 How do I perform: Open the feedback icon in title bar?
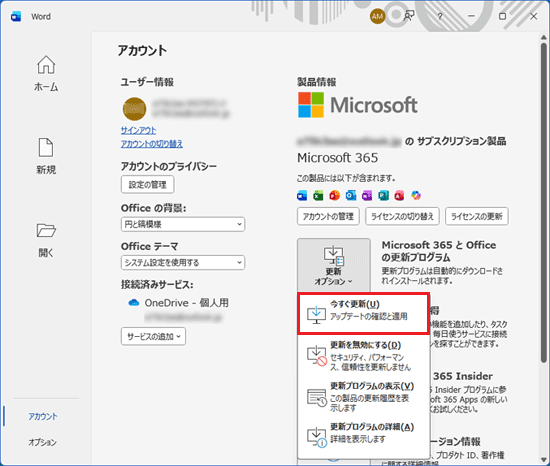point(409,16)
